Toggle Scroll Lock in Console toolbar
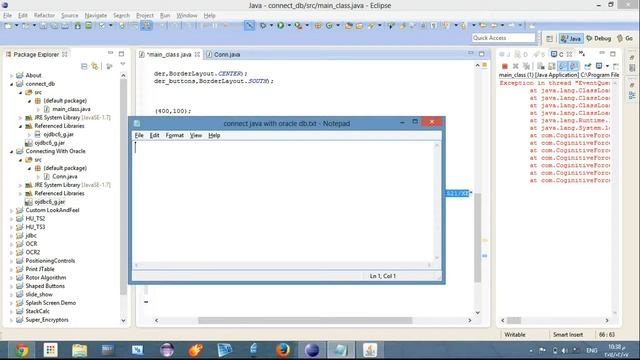Viewport: 640px width, 360px height. [x=551, y=66]
